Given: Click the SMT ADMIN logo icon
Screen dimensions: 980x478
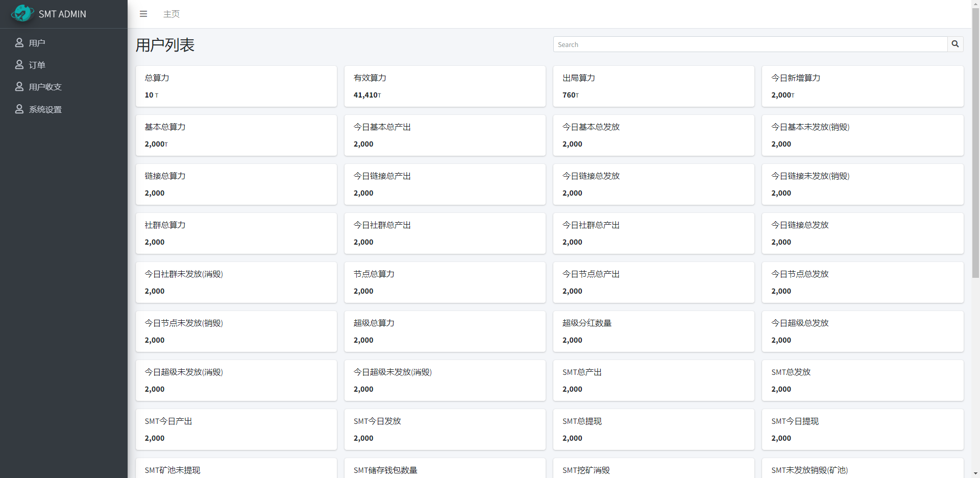Looking at the screenshot, I should 22,14.
